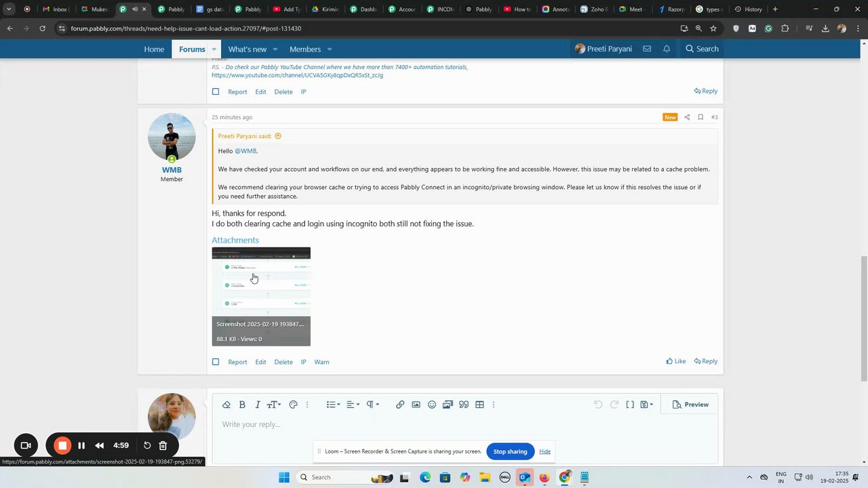The width and height of the screenshot is (868, 488).
Task: Toggle italic formatting in reply editor
Action: [258, 405]
